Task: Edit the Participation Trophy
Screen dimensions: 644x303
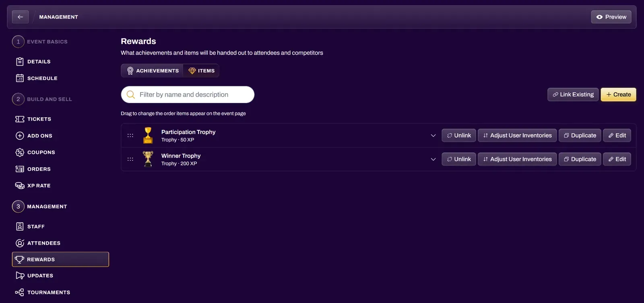Action: tap(617, 135)
